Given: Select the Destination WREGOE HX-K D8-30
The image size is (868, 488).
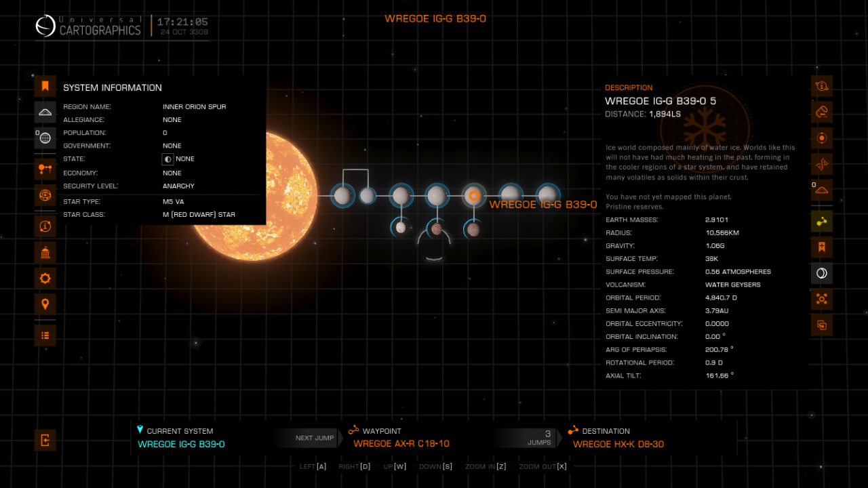Looking at the screenshot, I should pos(618,444).
